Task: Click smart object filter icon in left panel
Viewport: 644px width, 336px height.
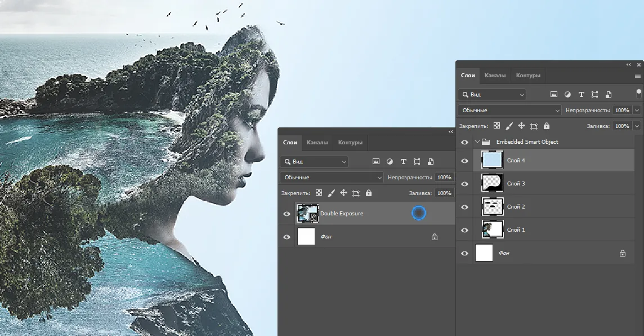Action: [x=430, y=162]
